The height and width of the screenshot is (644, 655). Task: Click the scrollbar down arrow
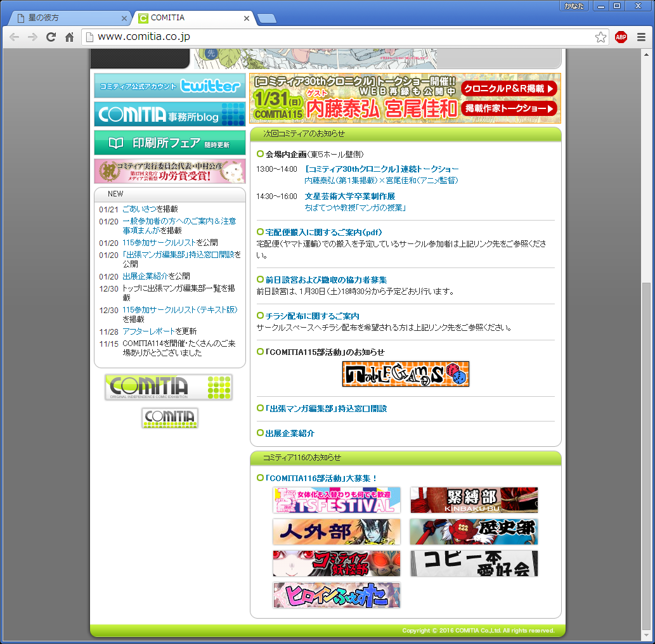pyautogui.click(x=646, y=635)
